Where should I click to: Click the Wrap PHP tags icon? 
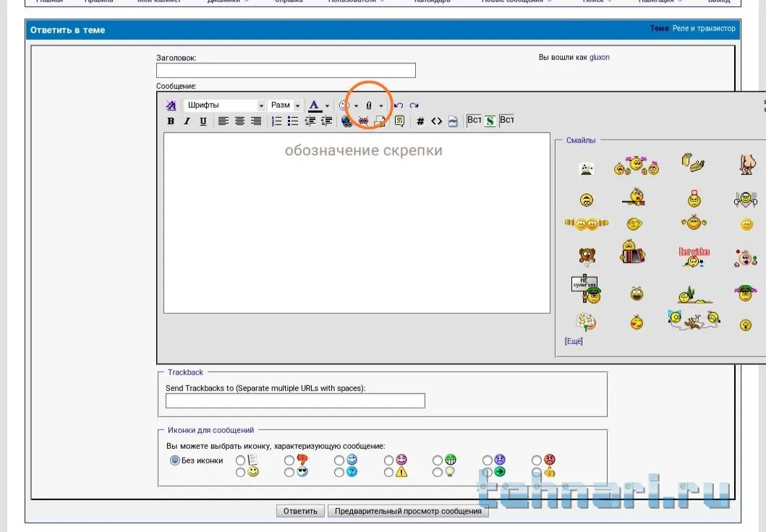453,121
